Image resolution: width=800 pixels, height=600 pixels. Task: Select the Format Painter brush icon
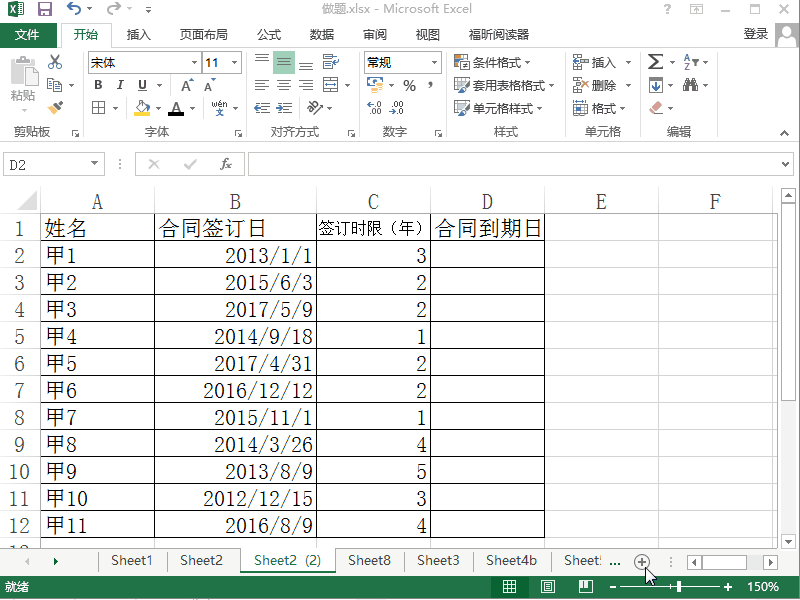[57, 108]
